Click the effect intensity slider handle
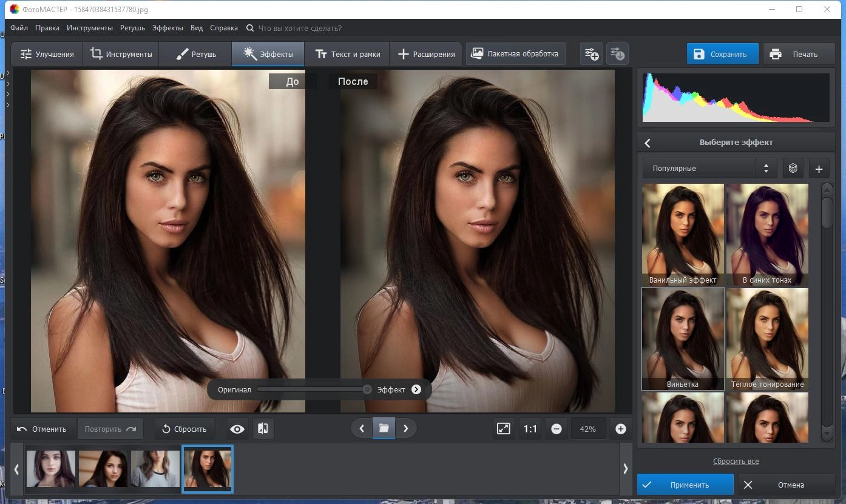Viewport: 846px width, 504px height. point(367,389)
